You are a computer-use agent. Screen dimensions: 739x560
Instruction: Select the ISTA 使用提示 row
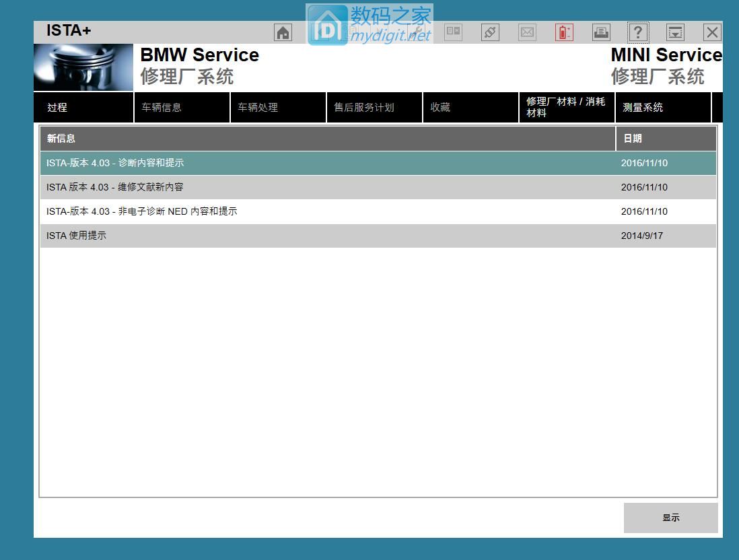(x=378, y=236)
